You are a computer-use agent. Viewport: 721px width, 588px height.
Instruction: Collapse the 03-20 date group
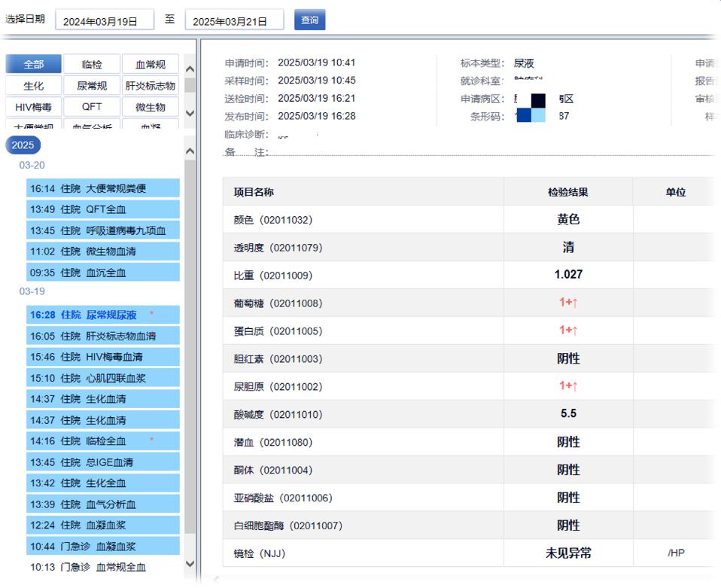pyautogui.click(x=32, y=165)
